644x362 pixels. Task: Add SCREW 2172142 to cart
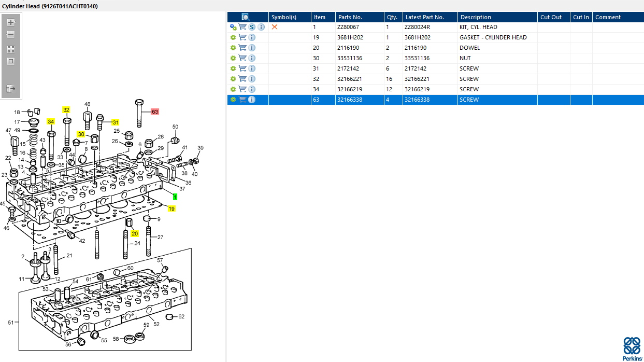242,68
